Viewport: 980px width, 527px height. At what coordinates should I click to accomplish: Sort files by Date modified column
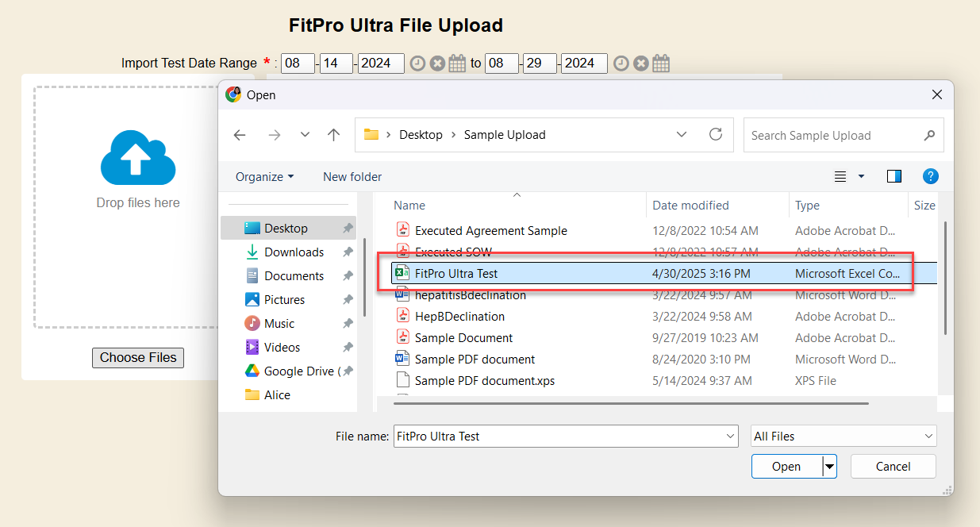pyautogui.click(x=690, y=205)
